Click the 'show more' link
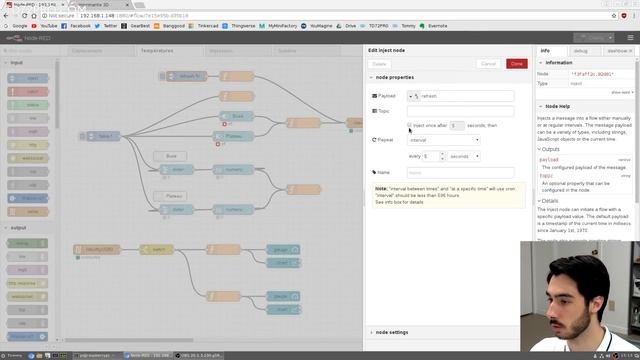 click(622, 93)
